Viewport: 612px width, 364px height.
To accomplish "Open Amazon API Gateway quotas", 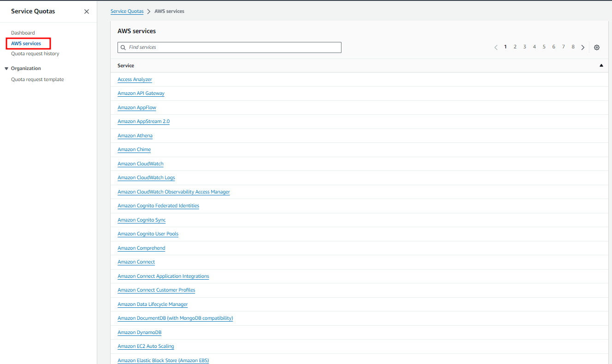I will click(x=141, y=93).
